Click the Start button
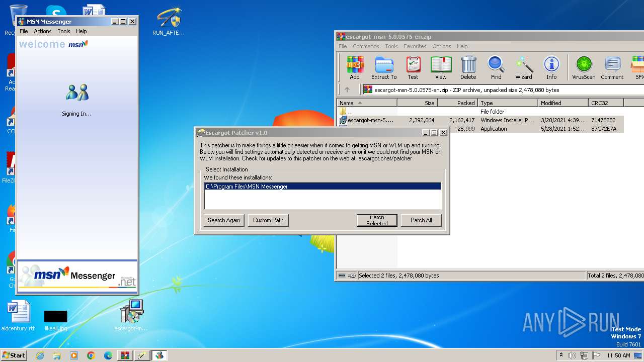 click(x=14, y=355)
